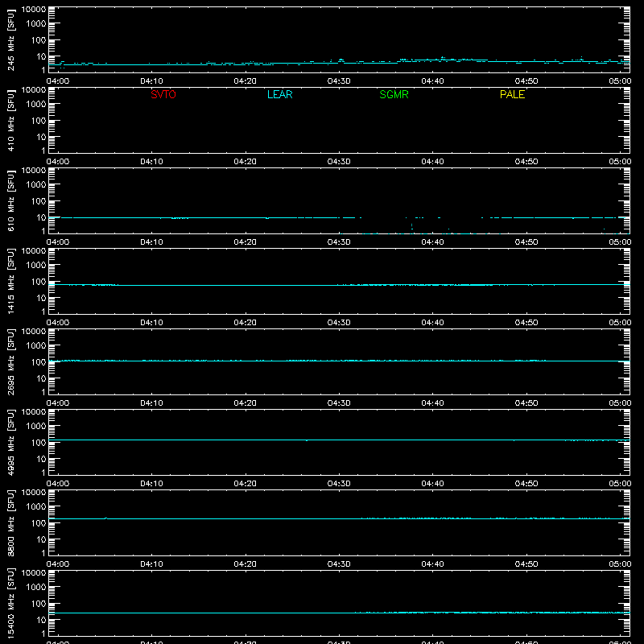Click 05:00 time label below 410 MHz plot
Screen dimensions: 644x644
click(620, 162)
